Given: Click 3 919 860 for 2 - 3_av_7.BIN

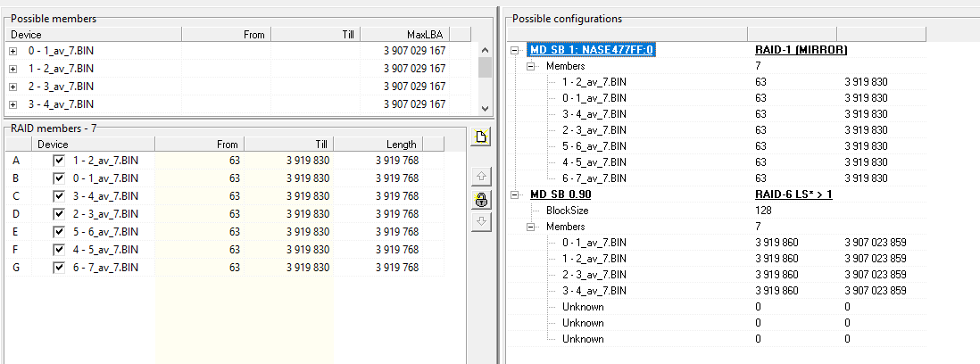Looking at the screenshot, I should click(777, 275).
